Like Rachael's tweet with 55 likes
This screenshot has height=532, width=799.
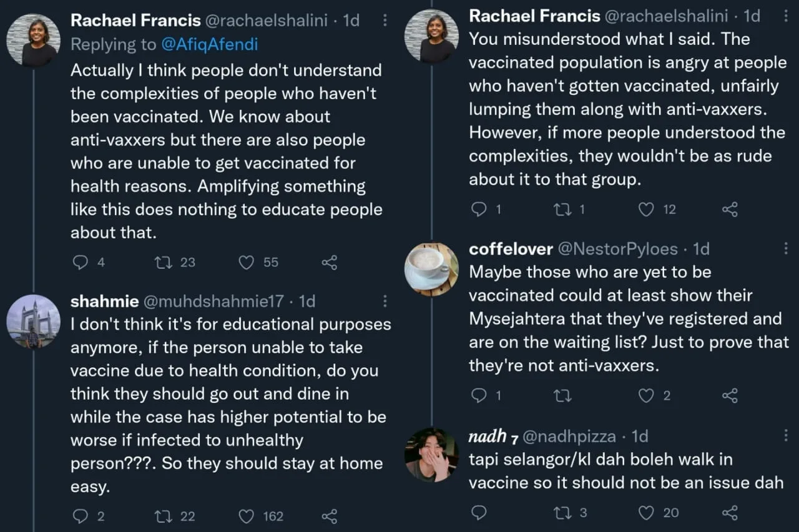(x=247, y=263)
